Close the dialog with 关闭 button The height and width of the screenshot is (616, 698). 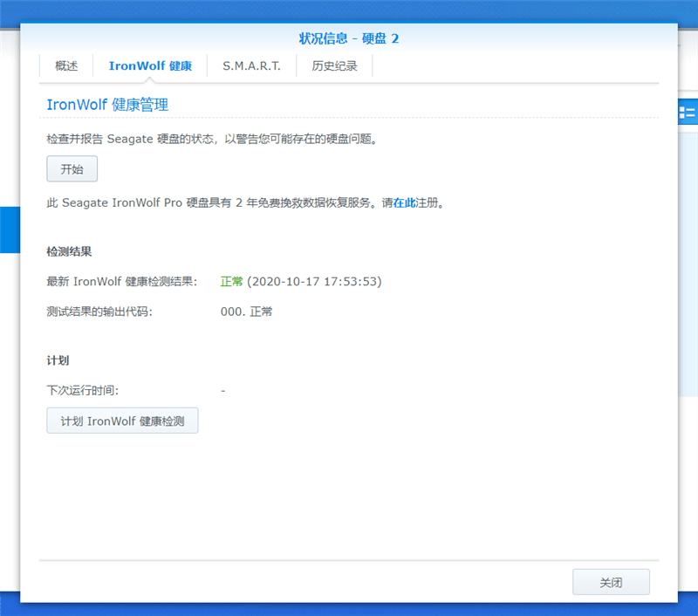[611, 582]
